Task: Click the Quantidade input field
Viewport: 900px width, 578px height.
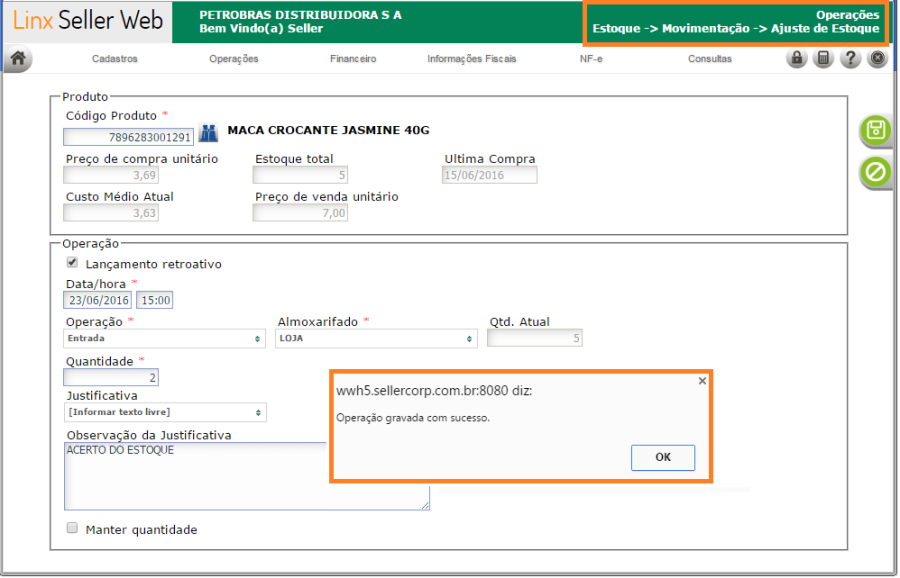Action: (x=111, y=378)
